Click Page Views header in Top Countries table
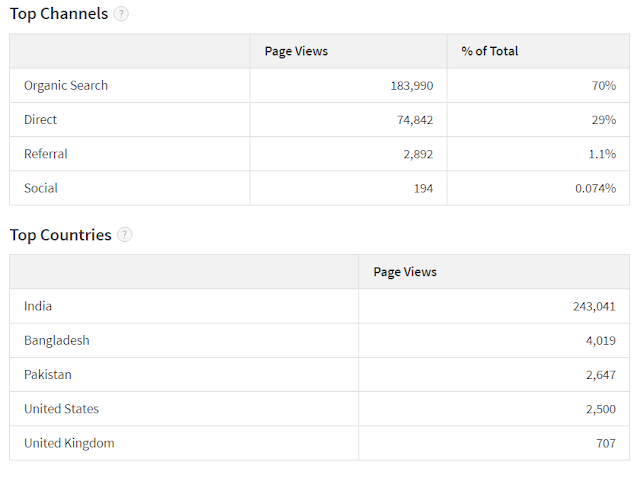 [405, 272]
